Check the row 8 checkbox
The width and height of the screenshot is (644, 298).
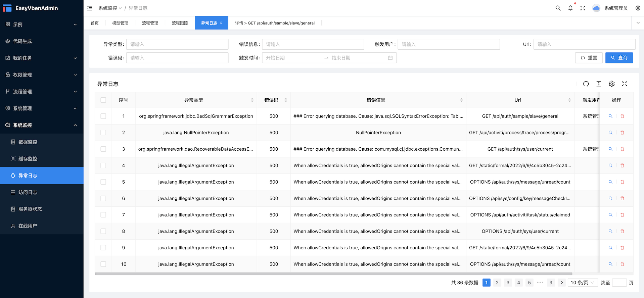pos(103,231)
